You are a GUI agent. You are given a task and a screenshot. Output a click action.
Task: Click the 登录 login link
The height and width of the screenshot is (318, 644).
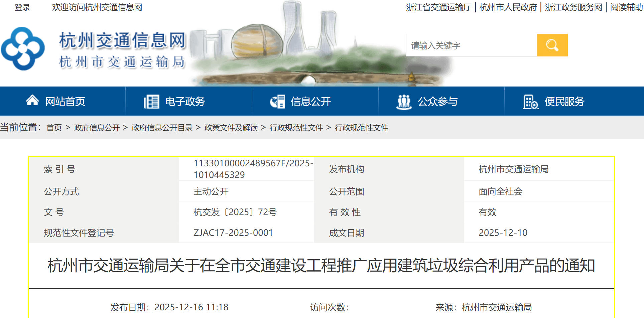click(x=22, y=7)
